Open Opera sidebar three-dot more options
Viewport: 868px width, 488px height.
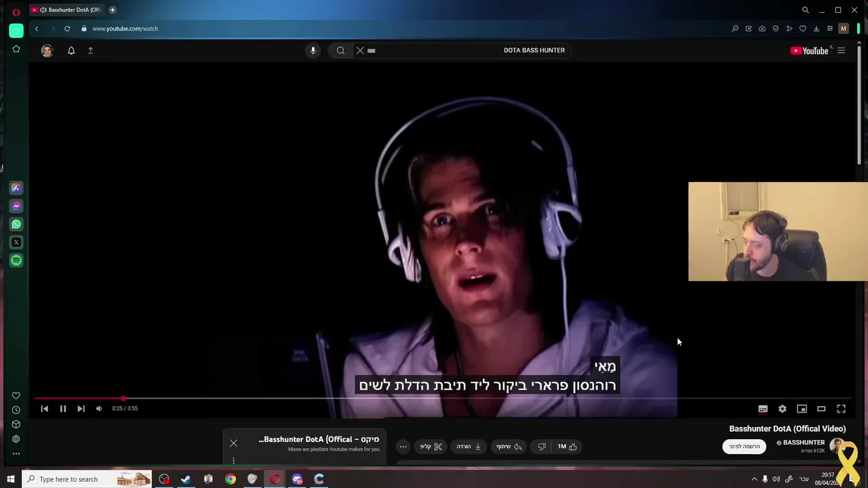[16, 453]
